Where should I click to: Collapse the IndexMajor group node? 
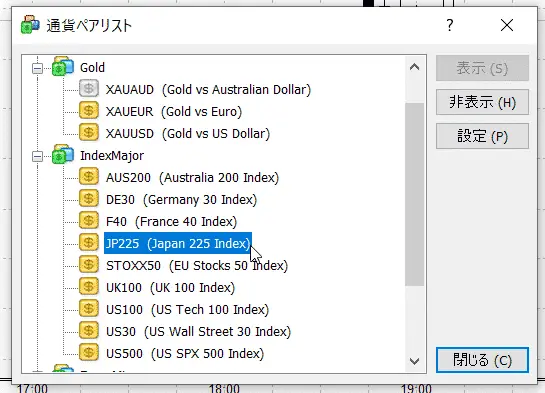coord(37,156)
